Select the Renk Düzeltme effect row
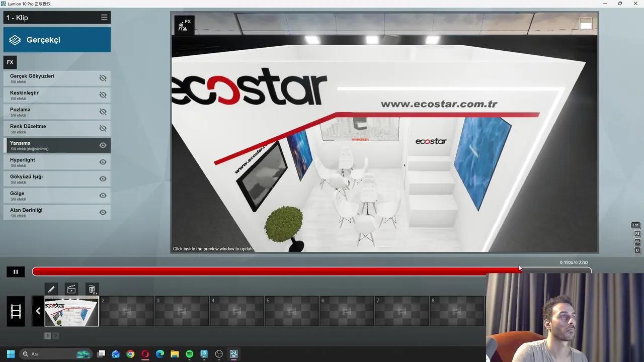 pyautogui.click(x=57, y=129)
